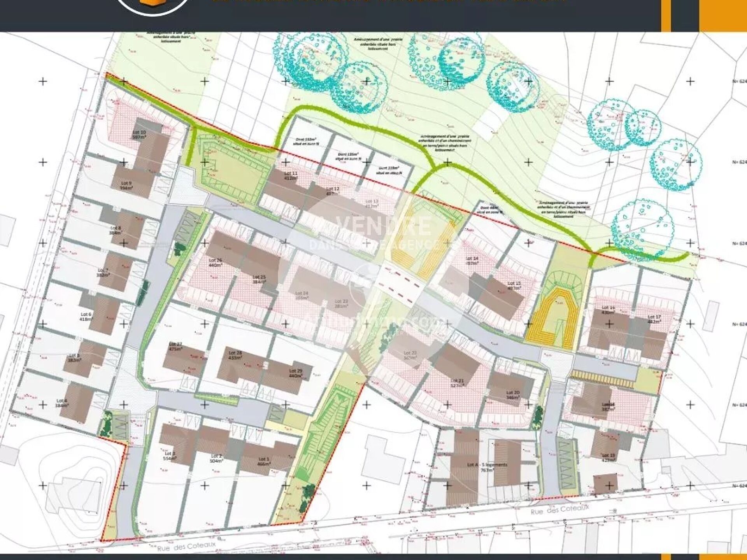Select Lot 26 440m² parcel label
The image size is (747, 560).
point(215,262)
